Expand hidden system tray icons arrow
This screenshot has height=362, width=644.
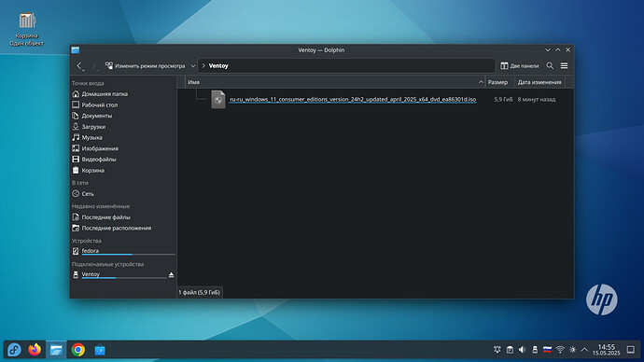coord(584,350)
